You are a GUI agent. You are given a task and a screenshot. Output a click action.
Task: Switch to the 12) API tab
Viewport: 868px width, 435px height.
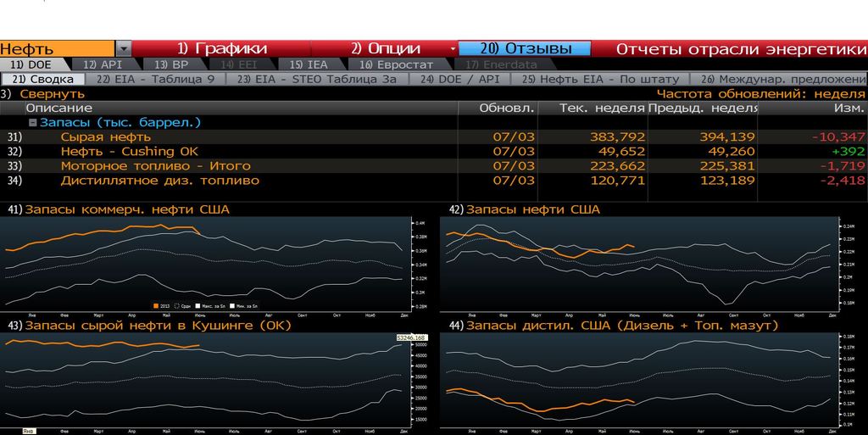click(x=103, y=64)
